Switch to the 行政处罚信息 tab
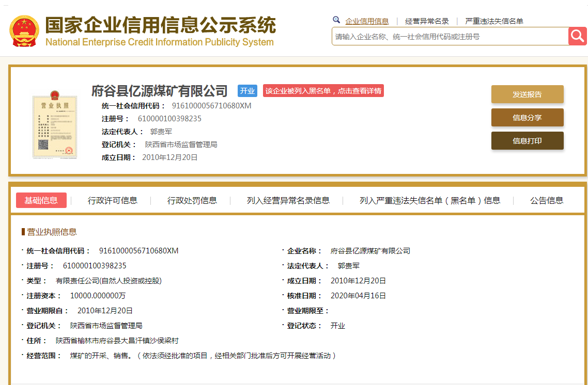This screenshot has width=588, height=385. point(192,200)
